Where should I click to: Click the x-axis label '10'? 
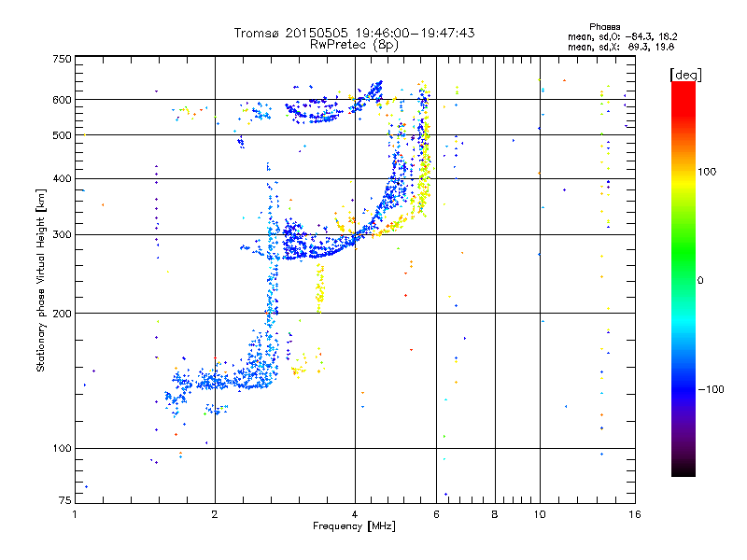[540, 514]
